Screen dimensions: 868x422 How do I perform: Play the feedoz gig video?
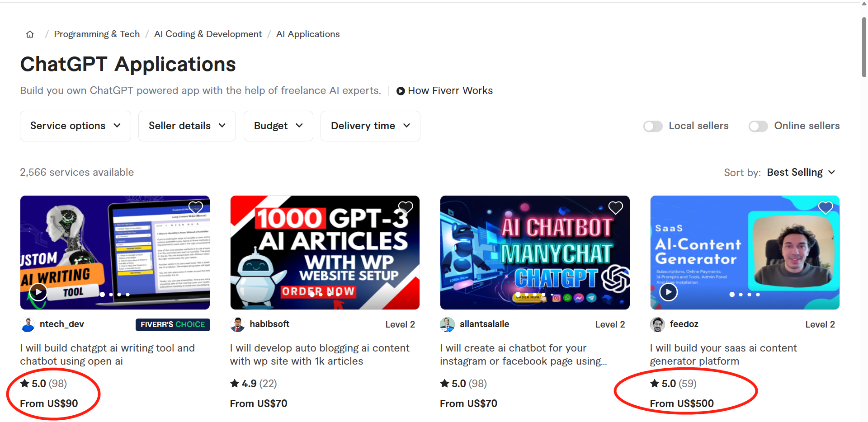tap(669, 292)
